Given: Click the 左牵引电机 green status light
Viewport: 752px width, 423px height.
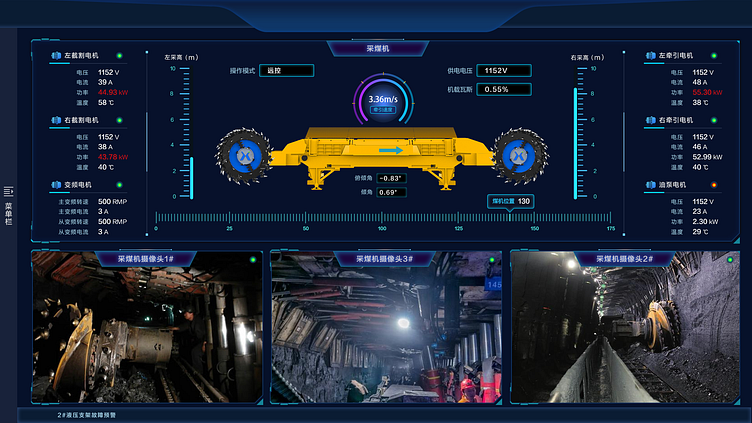Looking at the screenshot, I should tap(714, 56).
